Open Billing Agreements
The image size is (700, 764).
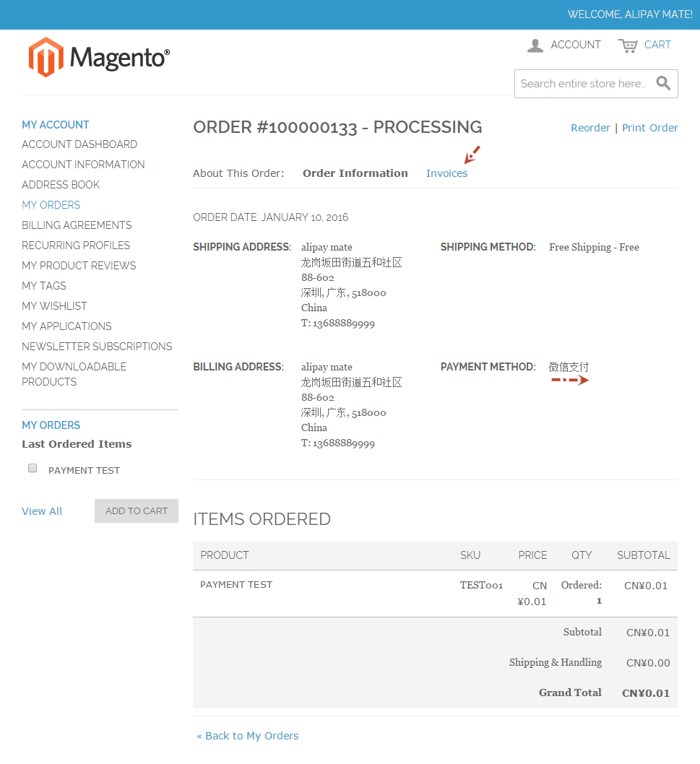click(77, 225)
